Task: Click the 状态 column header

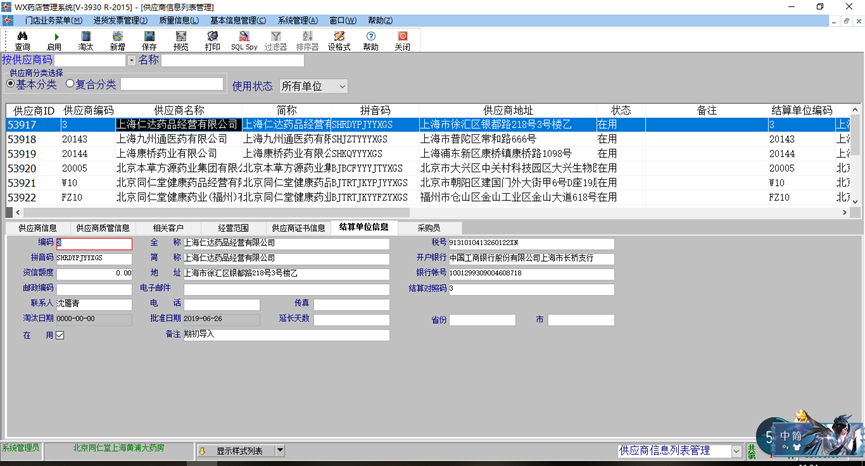Action: 621,110
